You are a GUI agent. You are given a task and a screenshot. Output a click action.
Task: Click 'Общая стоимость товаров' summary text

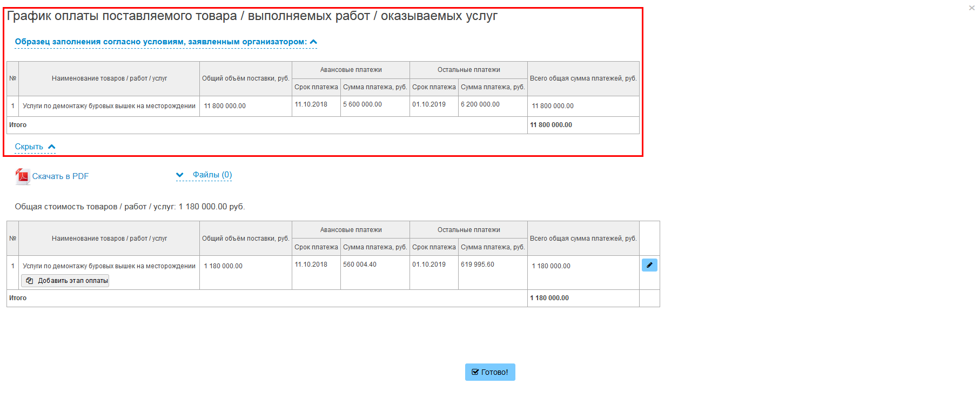click(x=130, y=207)
